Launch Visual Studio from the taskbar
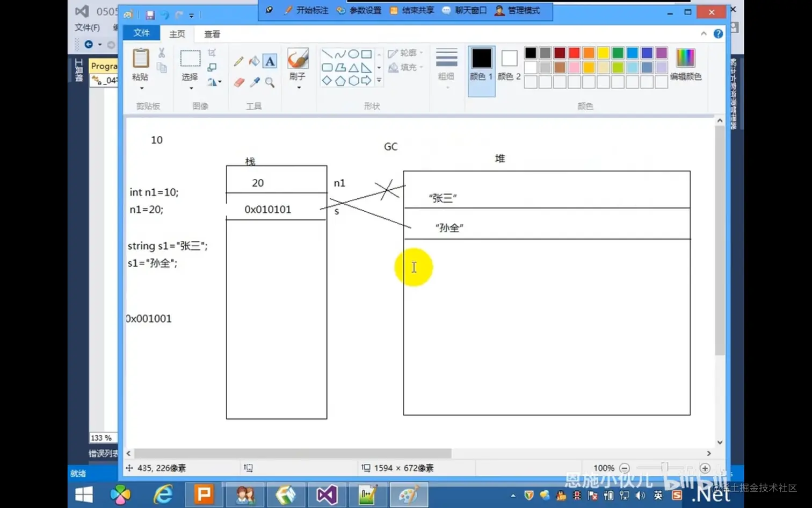This screenshot has height=508, width=812. (327, 495)
